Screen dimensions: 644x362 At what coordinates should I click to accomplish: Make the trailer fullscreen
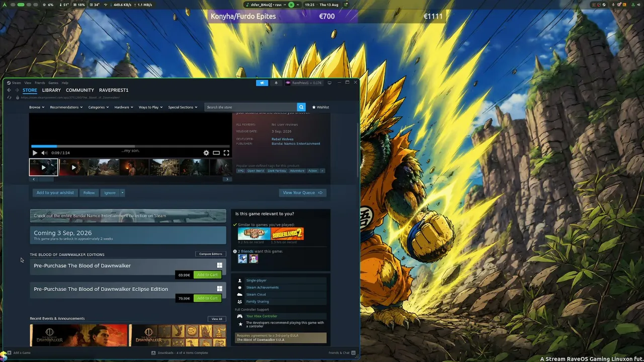[226, 153]
